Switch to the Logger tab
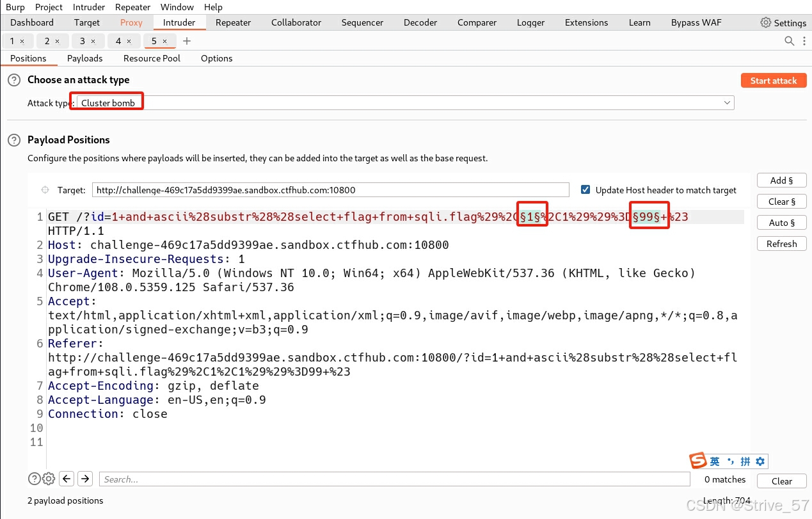This screenshot has width=812, height=519. [530, 22]
